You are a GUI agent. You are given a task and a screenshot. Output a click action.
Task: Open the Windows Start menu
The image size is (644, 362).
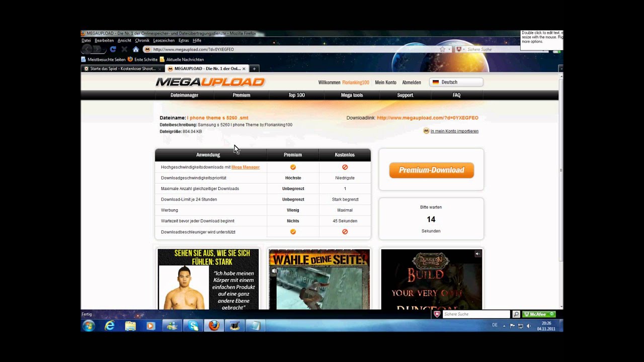pos(89,326)
